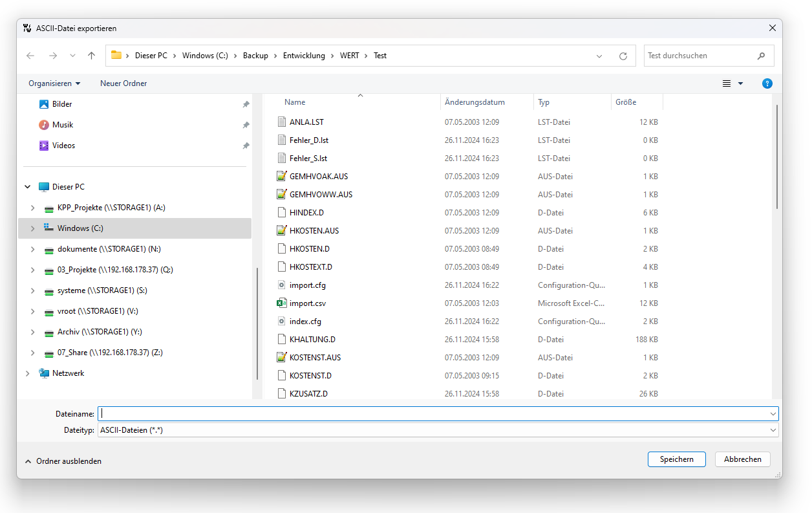Select the import.cfg configuration file icon
Screen dimensions: 812x513
coord(281,285)
